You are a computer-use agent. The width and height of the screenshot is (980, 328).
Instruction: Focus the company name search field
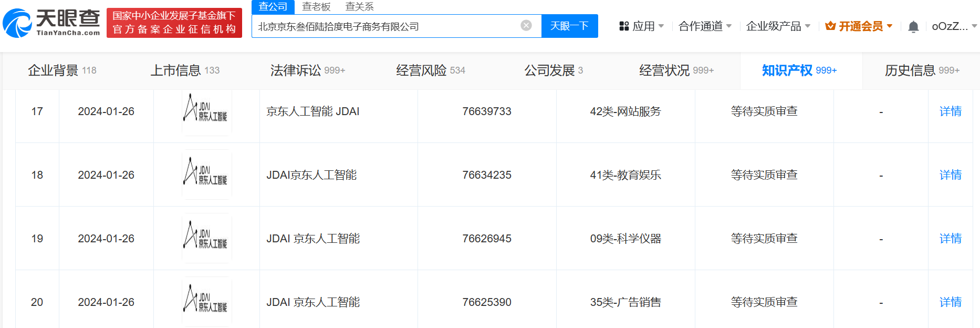[x=386, y=26]
